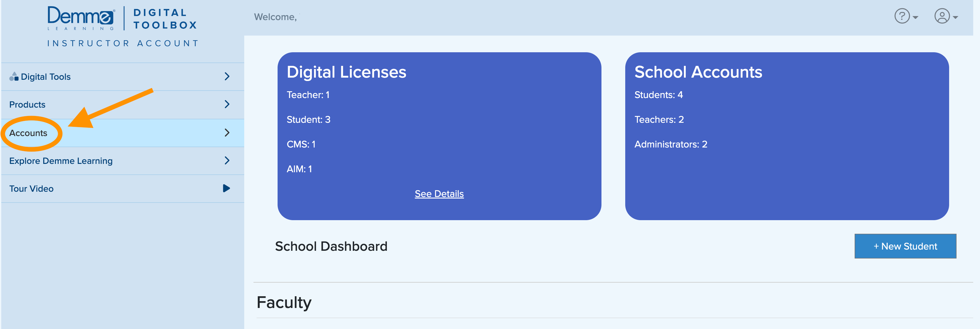Expand the Digital Tools chevron arrow

227,77
